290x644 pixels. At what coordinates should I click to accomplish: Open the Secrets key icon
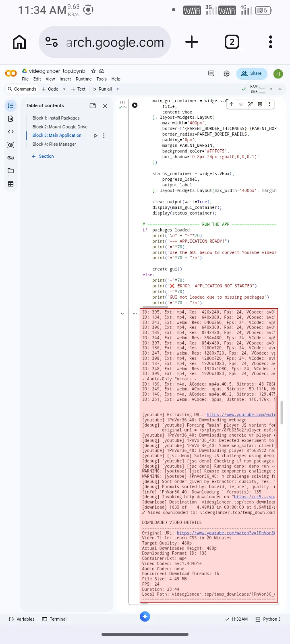click(x=11, y=158)
